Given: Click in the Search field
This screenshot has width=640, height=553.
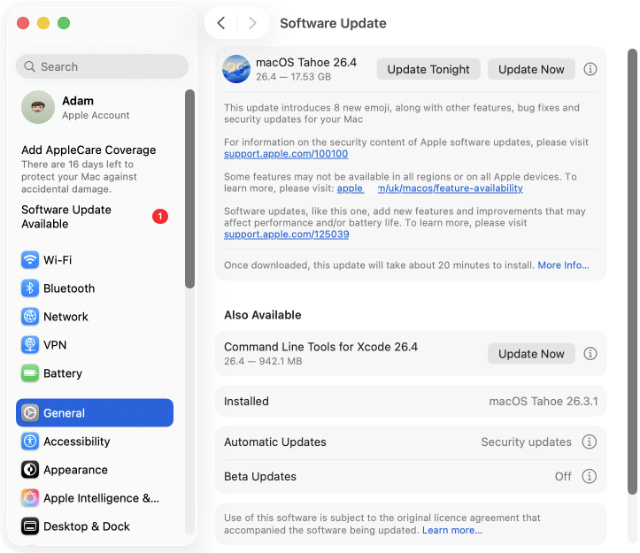Looking at the screenshot, I should point(102,67).
